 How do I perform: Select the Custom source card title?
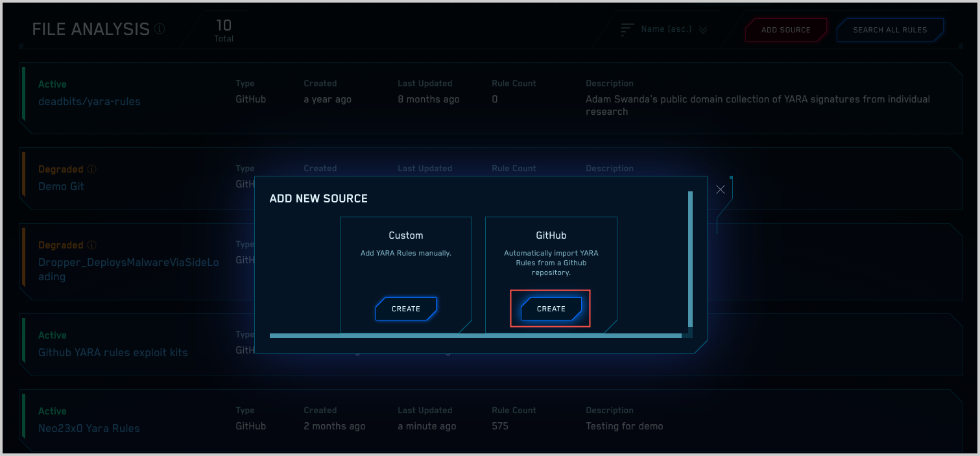(x=406, y=235)
